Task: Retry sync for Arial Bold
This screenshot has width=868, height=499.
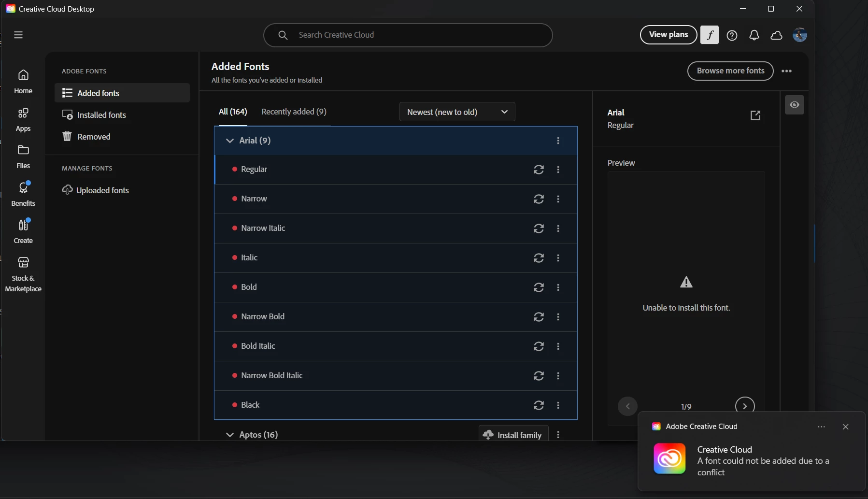Action: [539, 287]
